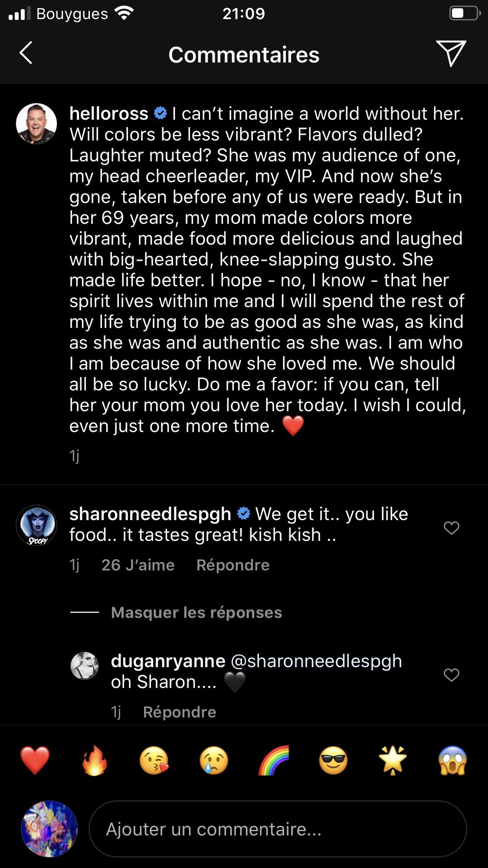
Task: Insert the screaming face emoji
Action: coord(452,760)
